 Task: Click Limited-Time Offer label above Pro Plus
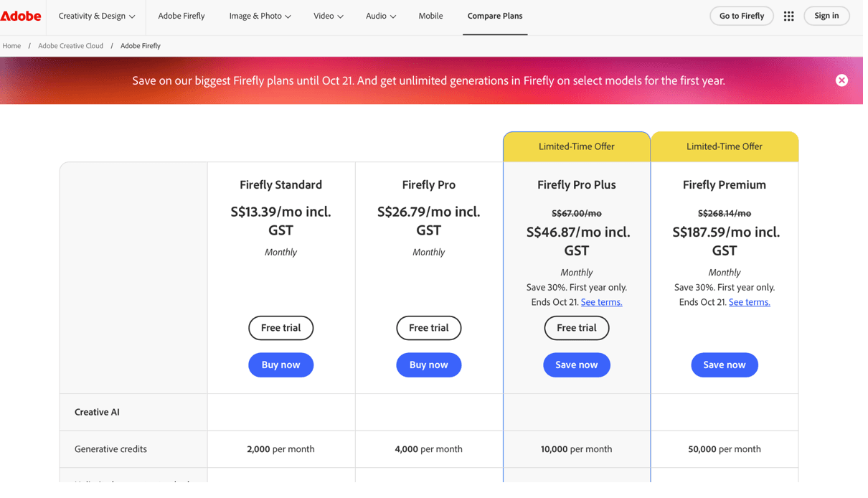pyautogui.click(x=576, y=146)
